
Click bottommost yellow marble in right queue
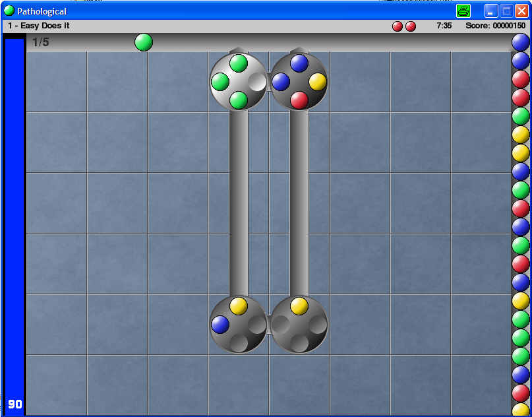[521, 410]
